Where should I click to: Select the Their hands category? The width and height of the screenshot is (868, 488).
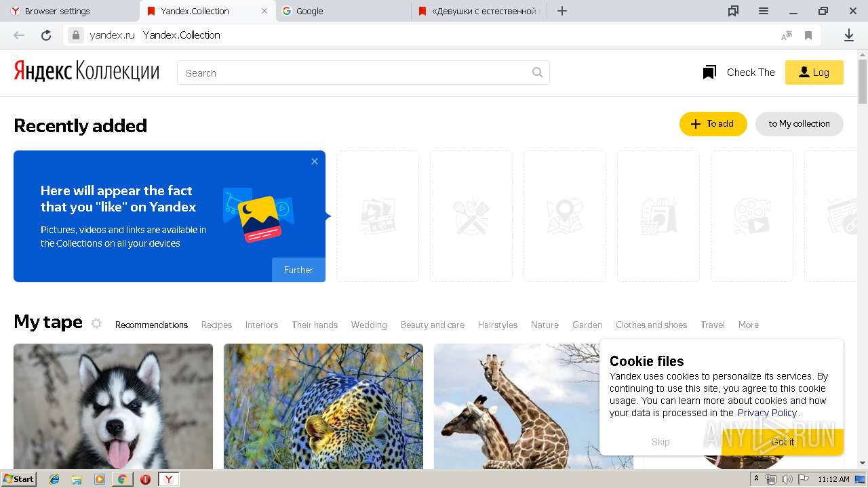315,325
